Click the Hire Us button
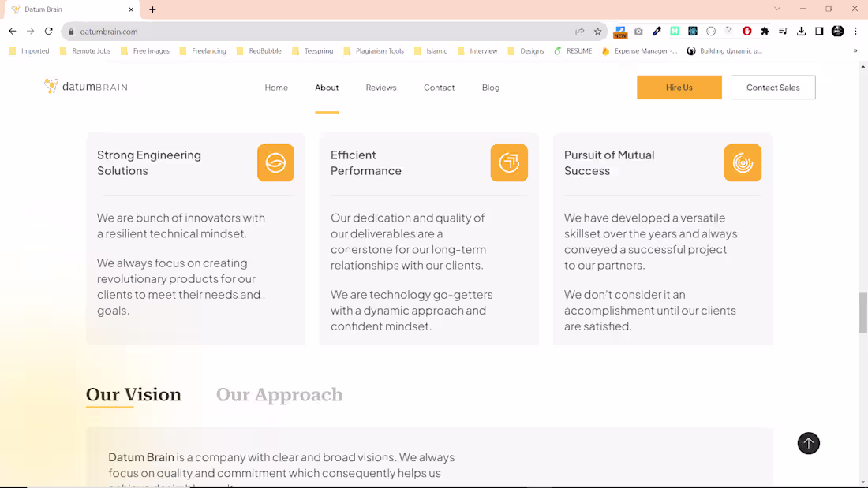The width and height of the screenshot is (868, 488). click(679, 88)
